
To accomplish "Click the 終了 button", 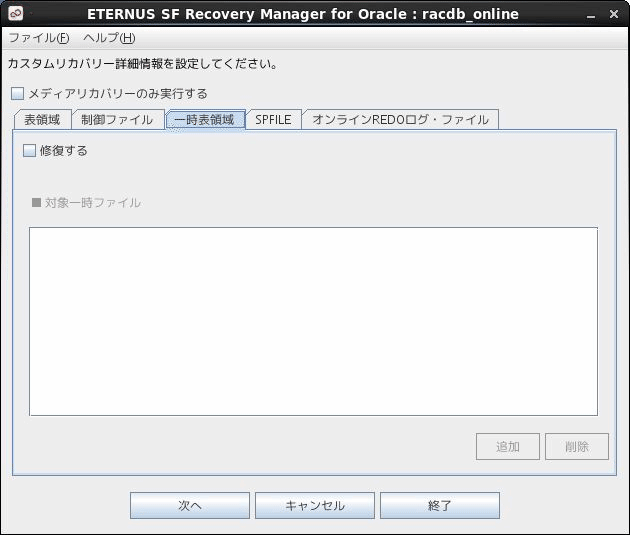I will [x=440, y=505].
